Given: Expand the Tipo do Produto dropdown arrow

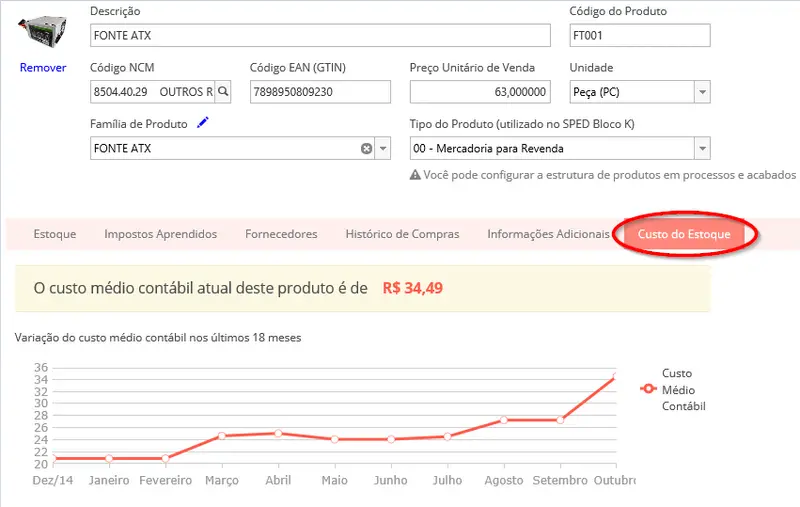Looking at the screenshot, I should 703,148.
